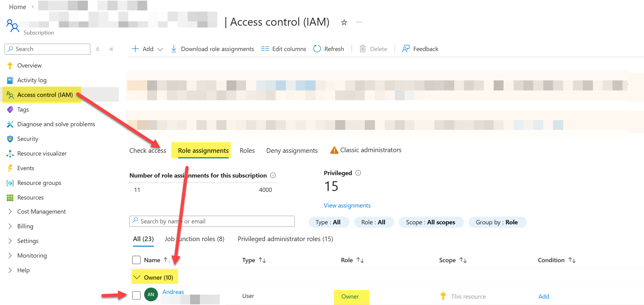Collapse the sidebar with double chevron

coord(111,49)
